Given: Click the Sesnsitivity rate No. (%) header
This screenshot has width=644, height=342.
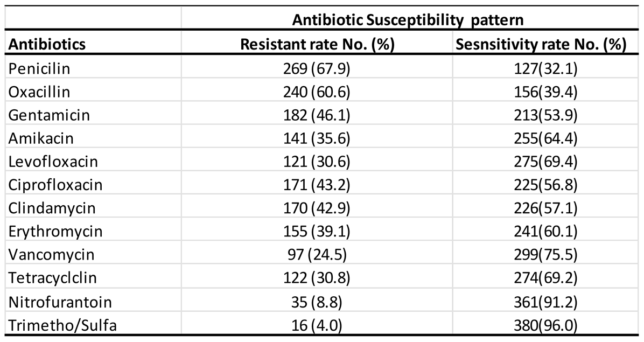Looking at the screenshot, I should tap(540, 44).
